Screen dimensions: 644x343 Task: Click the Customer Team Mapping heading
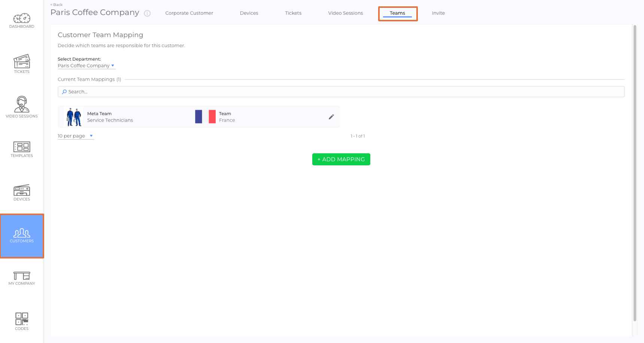pos(100,35)
